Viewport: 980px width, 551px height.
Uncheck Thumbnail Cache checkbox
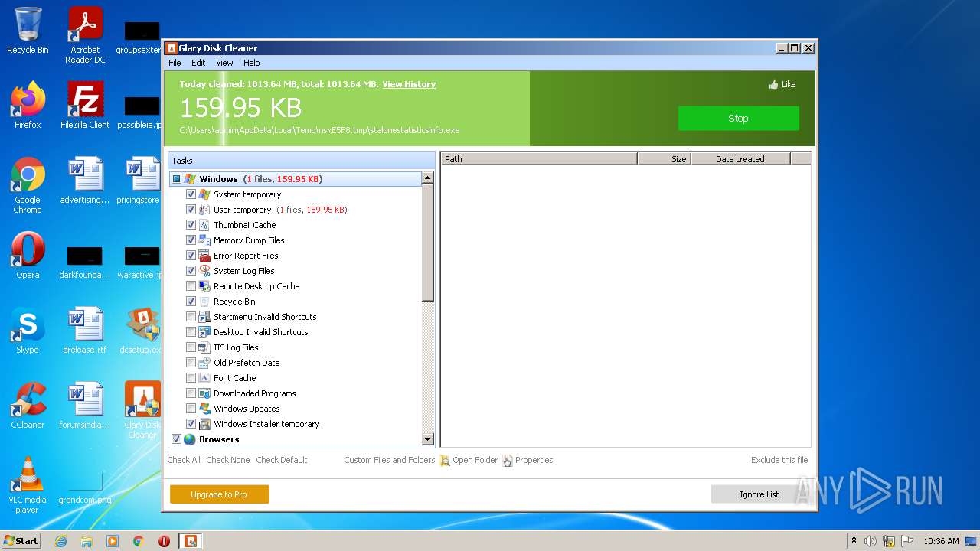(191, 225)
